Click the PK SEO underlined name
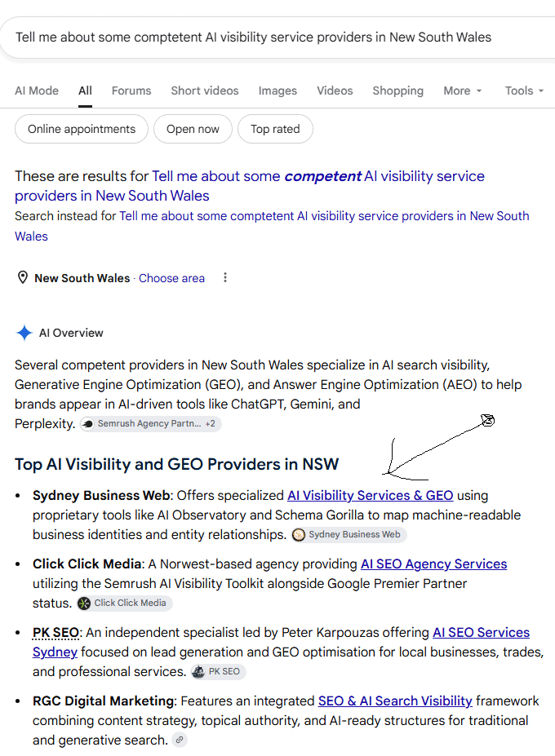The height and width of the screenshot is (756, 555). coord(55,632)
